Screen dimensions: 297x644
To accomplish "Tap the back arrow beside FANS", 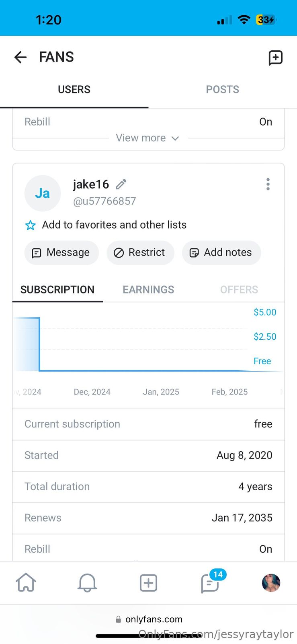I will pyautogui.click(x=20, y=57).
